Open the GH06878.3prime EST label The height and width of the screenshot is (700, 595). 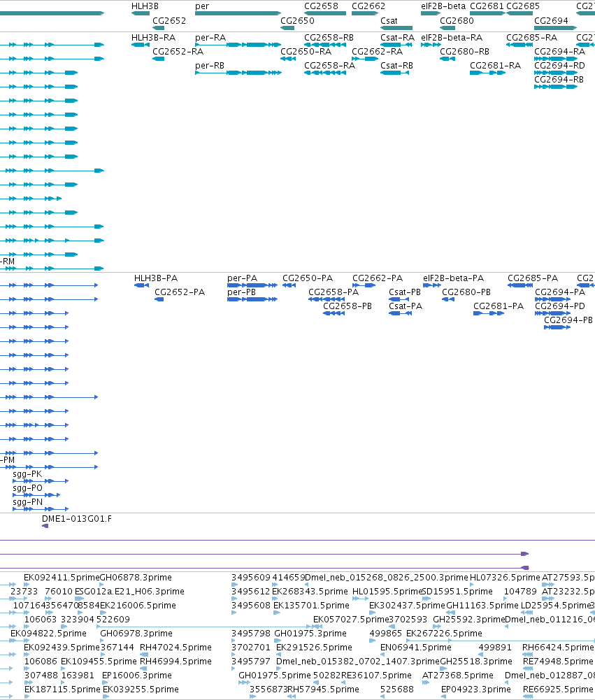point(136,577)
